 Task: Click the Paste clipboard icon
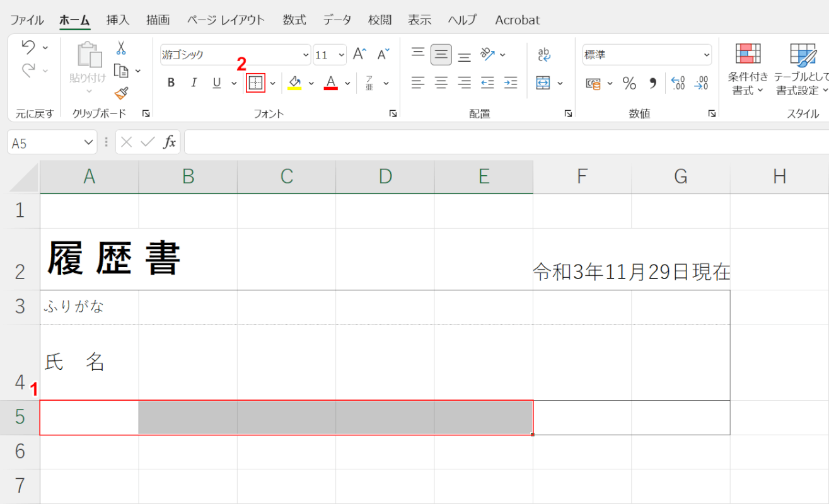[x=88, y=55]
